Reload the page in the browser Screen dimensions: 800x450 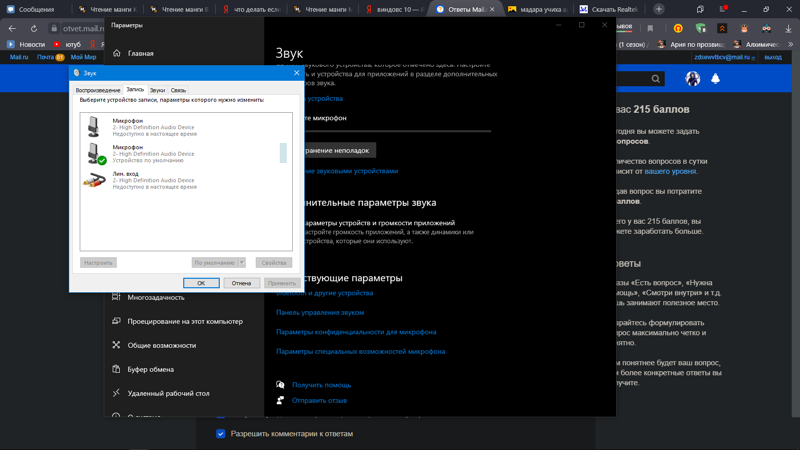[x=34, y=29]
